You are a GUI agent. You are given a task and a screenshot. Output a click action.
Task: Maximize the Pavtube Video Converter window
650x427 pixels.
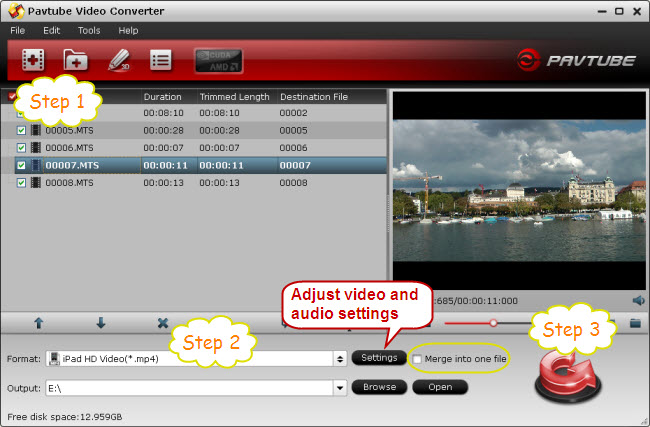[619, 12]
